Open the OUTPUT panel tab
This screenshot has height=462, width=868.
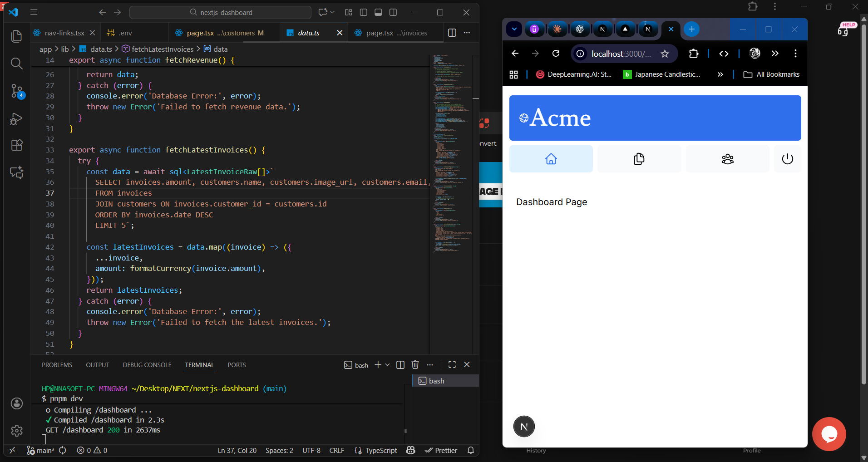point(98,365)
